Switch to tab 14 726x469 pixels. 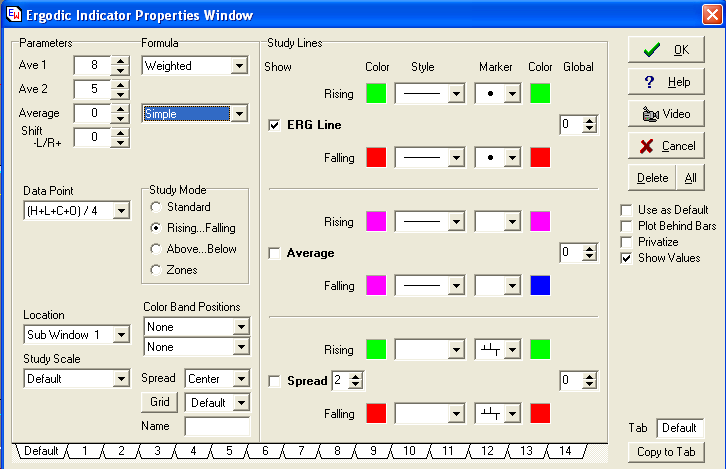point(565,451)
